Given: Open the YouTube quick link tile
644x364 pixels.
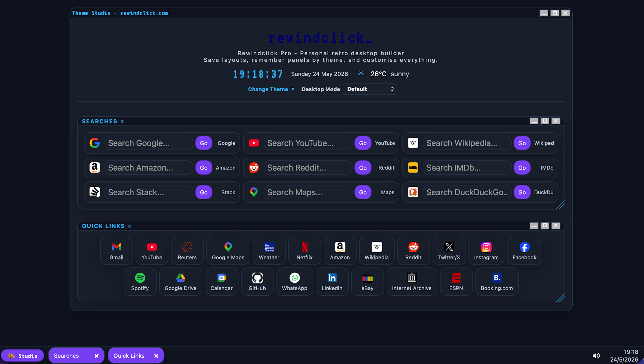Looking at the screenshot, I should [x=152, y=251].
